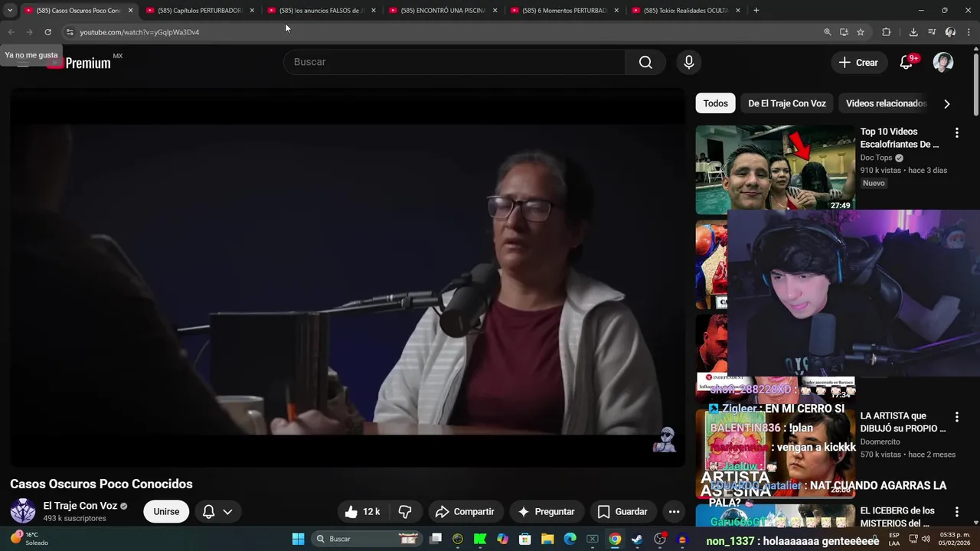This screenshot has width=980, height=551.
Task: Open Steam from the taskbar
Action: [x=637, y=539]
